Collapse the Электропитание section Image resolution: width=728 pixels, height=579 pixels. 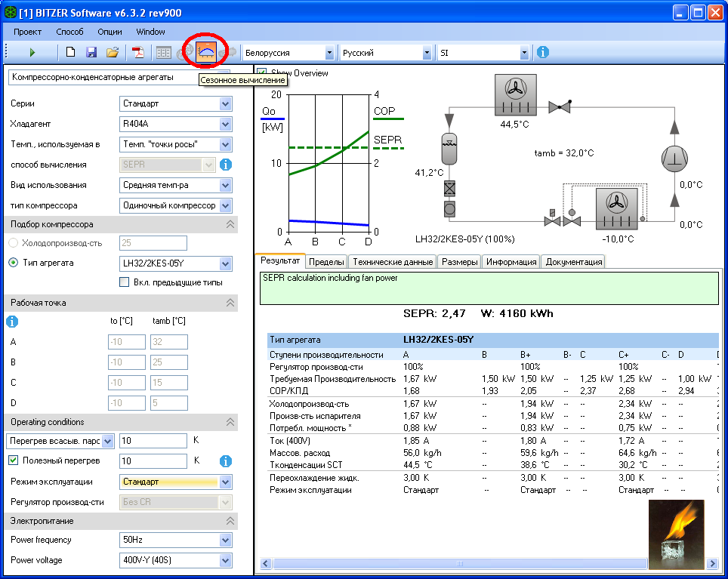[x=230, y=521]
